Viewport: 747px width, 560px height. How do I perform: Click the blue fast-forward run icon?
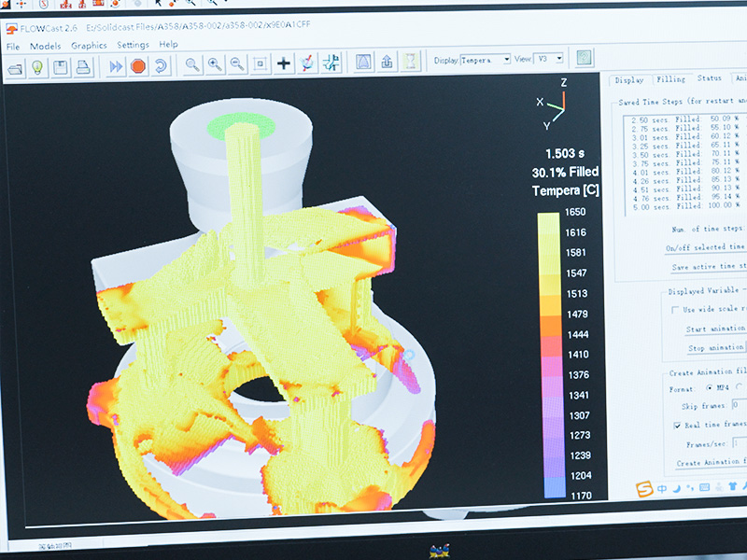point(116,66)
